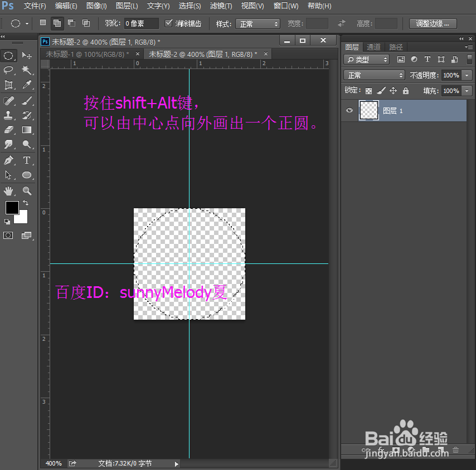Select the Eyedropper tool

click(x=27, y=85)
